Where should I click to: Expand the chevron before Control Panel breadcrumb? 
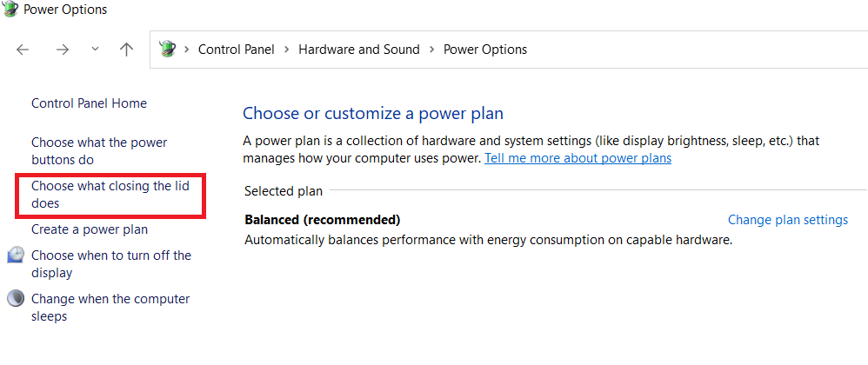click(186, 50)
